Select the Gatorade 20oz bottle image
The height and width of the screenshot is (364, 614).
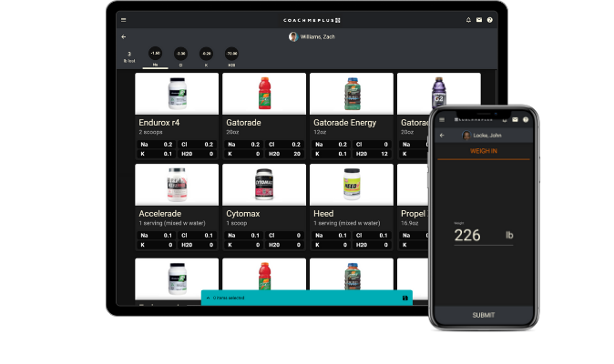pos(264,94)
